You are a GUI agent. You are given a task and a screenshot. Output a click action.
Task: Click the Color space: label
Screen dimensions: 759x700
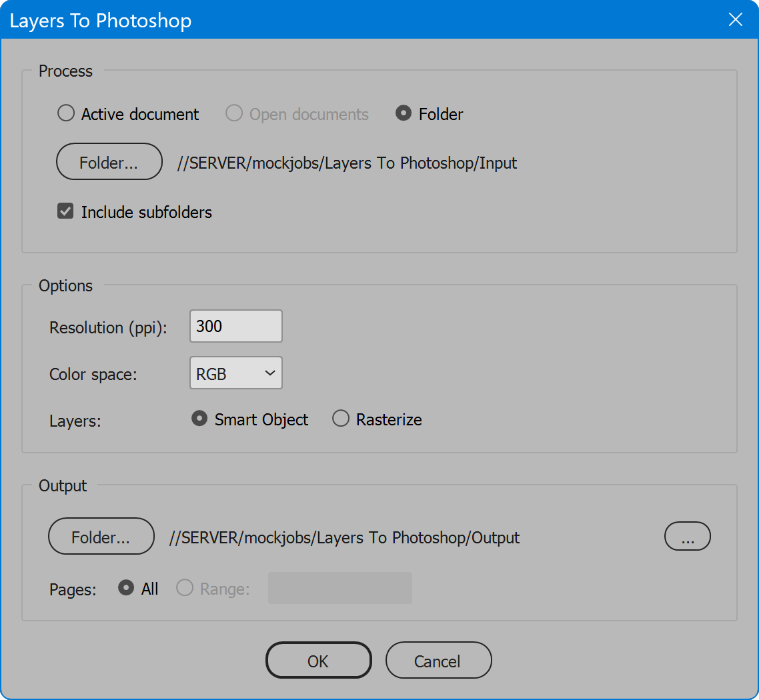[x=93, y=375]
